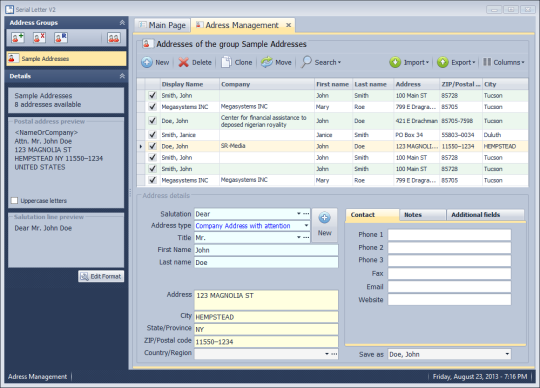This screenshot has width=540, height=388.
Task: Click the Fax input field
Action: [449, 273]
